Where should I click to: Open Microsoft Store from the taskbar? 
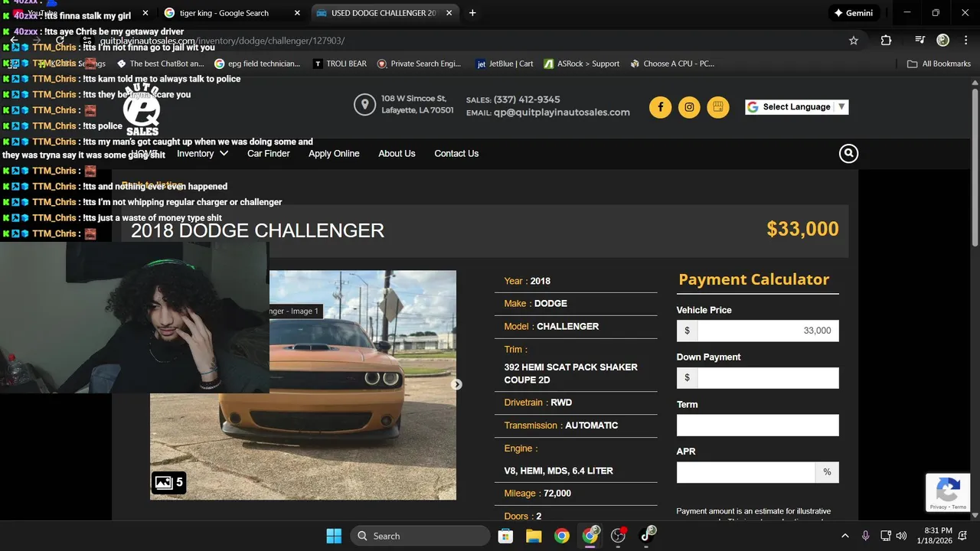505,536
